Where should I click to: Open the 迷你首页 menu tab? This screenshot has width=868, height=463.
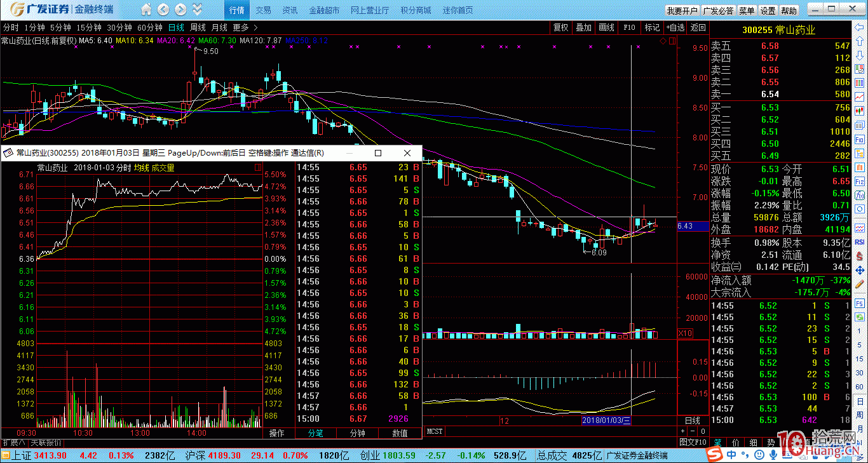coord(458,10)
